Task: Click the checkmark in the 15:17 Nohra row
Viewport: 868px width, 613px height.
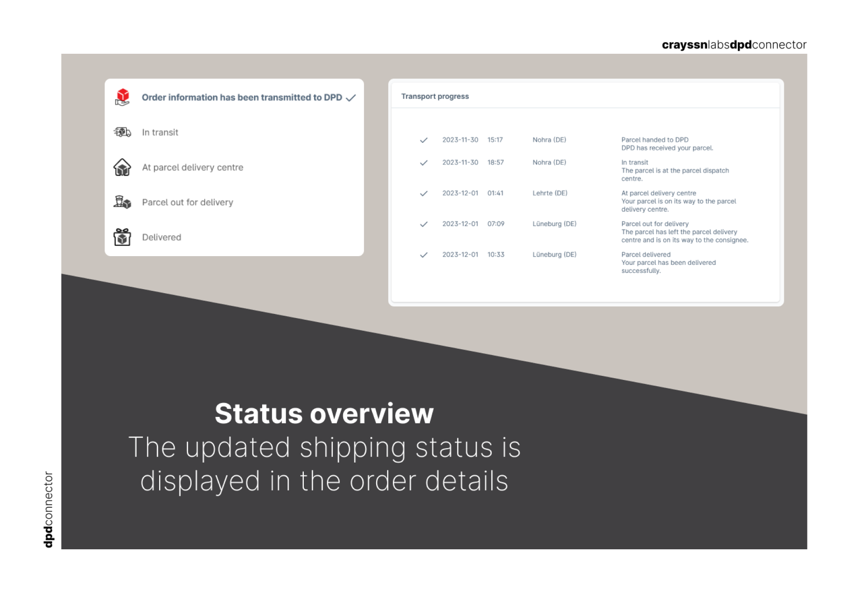Action: [x=424, y=140]
